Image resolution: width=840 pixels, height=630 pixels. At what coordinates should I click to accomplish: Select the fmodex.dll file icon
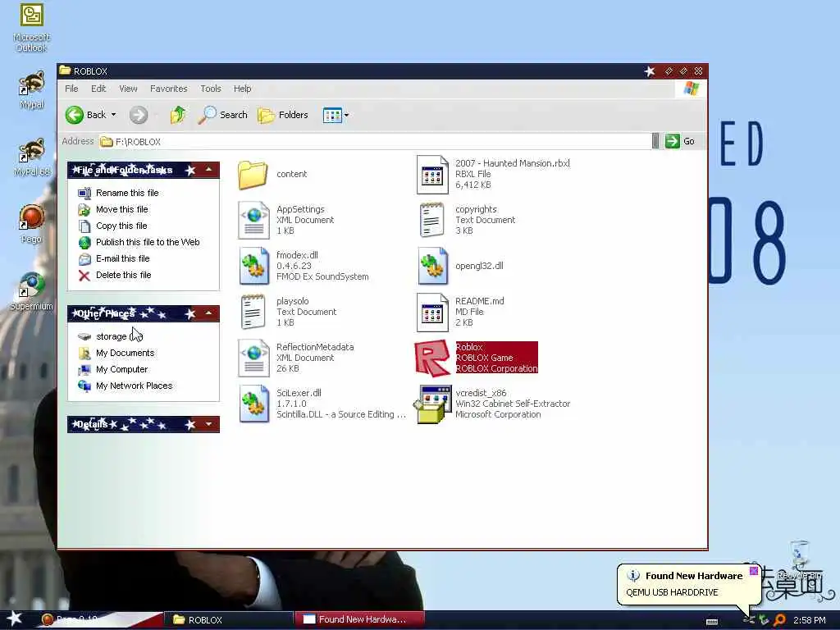click(253, 266)
